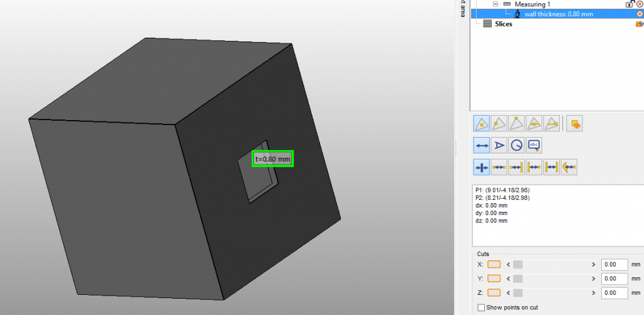Toggle the X cut orange button
Viewport: 644px width, 315px height.
tap(494, 265)
